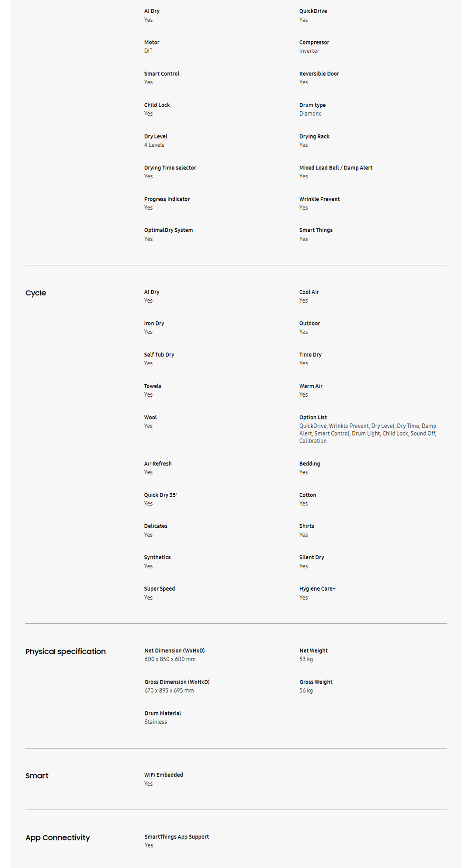Click the Inverter compressor value
This screenshot has width=472, height=868.
[x=309, y=51]
